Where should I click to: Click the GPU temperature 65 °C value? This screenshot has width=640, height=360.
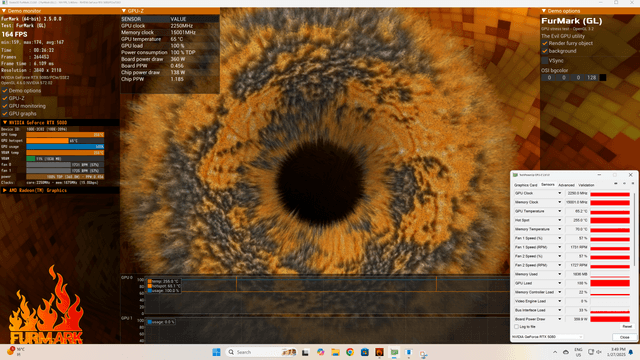tap(177, 39)
